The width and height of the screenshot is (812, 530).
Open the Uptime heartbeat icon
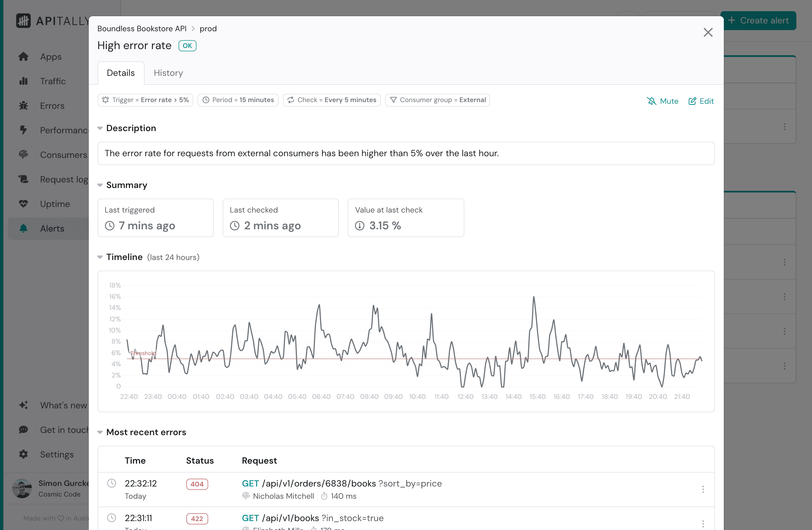tap(23, 204)
